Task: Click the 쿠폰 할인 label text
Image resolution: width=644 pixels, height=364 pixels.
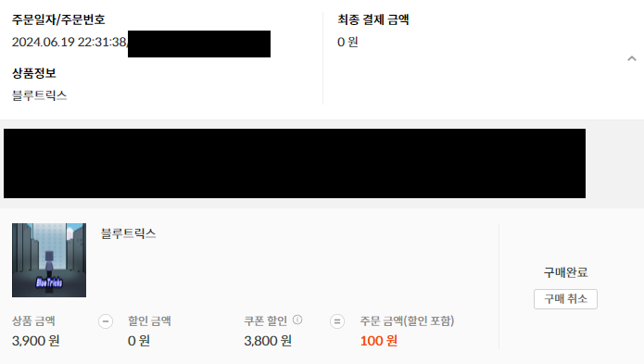Action: 265,320
